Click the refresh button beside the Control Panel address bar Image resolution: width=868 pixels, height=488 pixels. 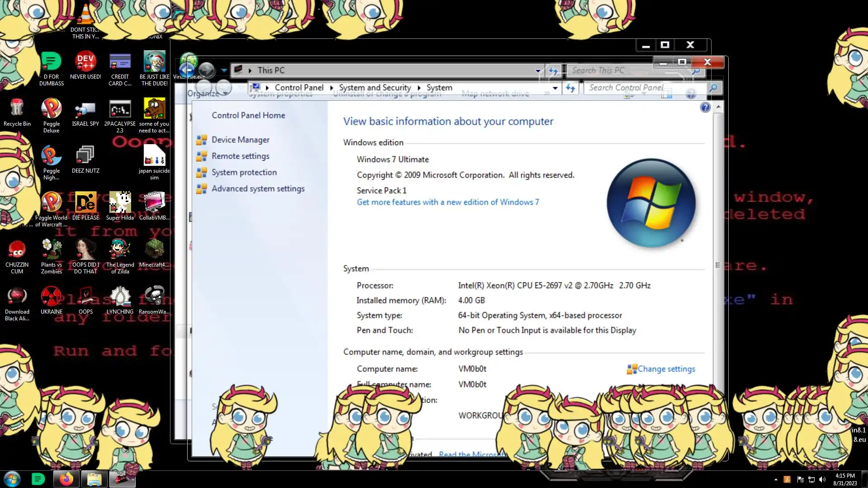(571, 88)
